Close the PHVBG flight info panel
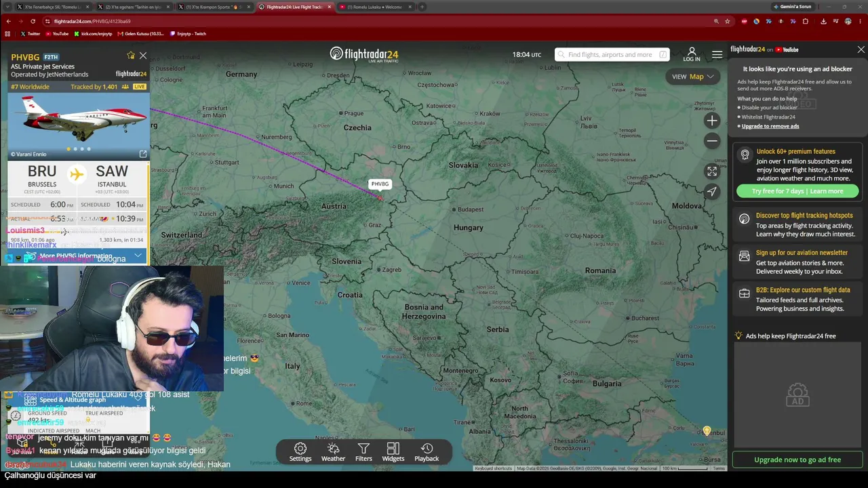Viewport: 868px width, 488px height. (x=143, y=56)
